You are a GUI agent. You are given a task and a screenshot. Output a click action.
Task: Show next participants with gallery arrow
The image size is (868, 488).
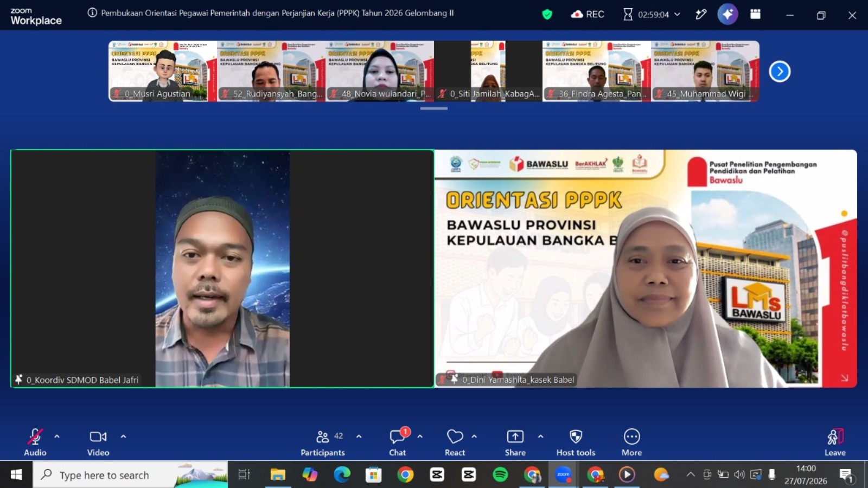coord(780,71)
